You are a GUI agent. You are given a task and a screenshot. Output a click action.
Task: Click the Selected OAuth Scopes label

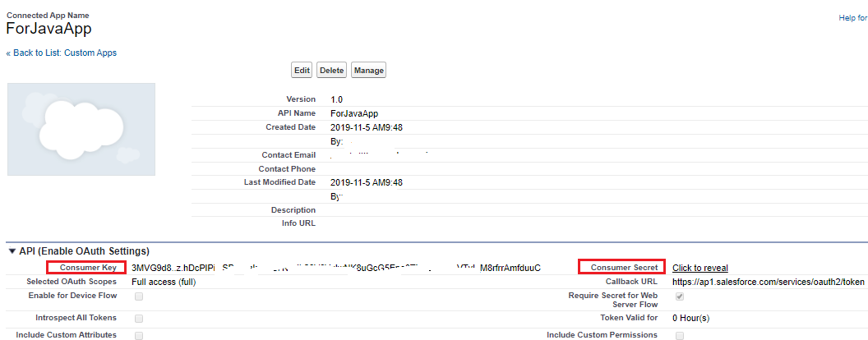point(72,282)
